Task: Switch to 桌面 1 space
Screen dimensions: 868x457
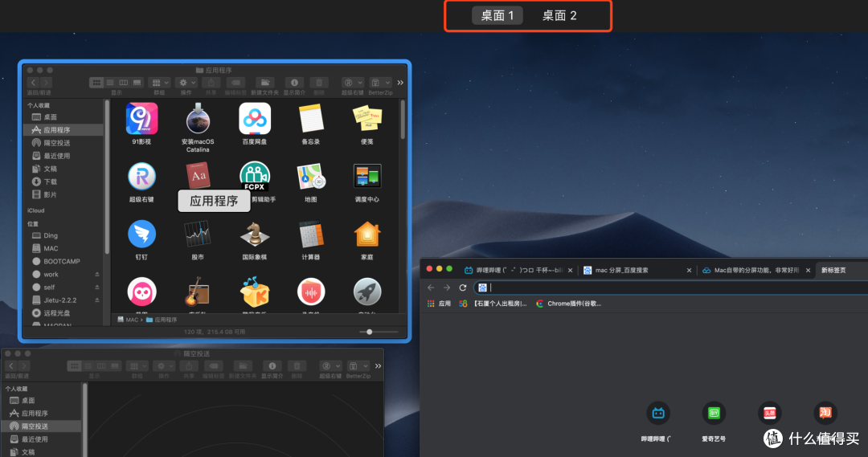Action: pyautogui.click(x=497, y=15)
